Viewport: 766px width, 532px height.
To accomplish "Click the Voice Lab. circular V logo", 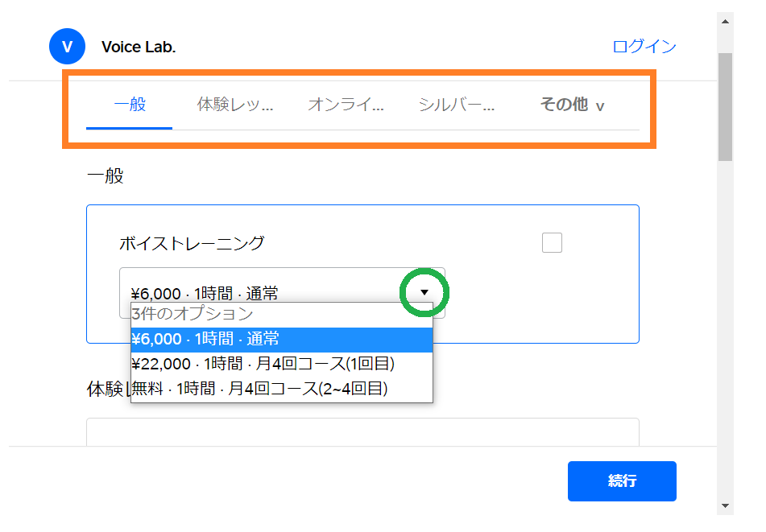I will (67, 47).
